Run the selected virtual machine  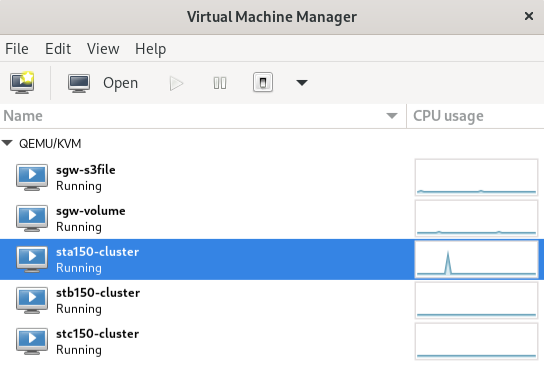click(x=176, y=83)
